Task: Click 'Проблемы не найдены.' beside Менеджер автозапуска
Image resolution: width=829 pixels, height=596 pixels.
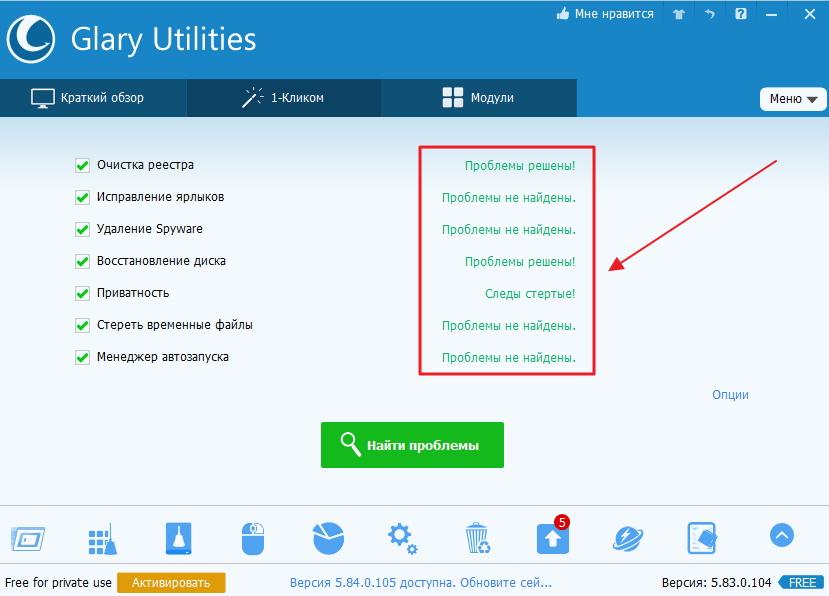Action: point(509,357)
